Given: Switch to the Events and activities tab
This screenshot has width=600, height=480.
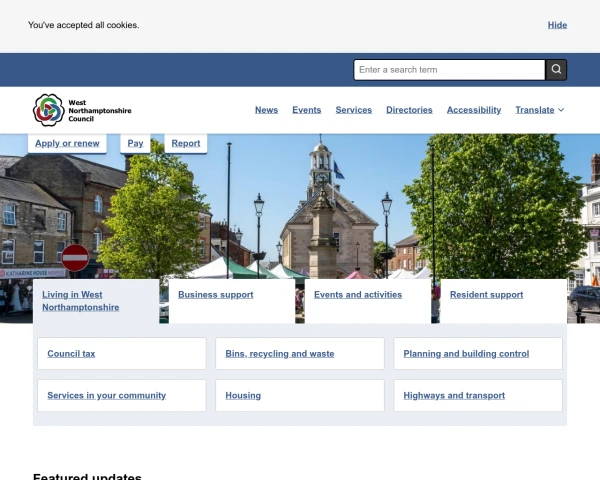Looking at the screenshot, I should [x=358, y=295].
